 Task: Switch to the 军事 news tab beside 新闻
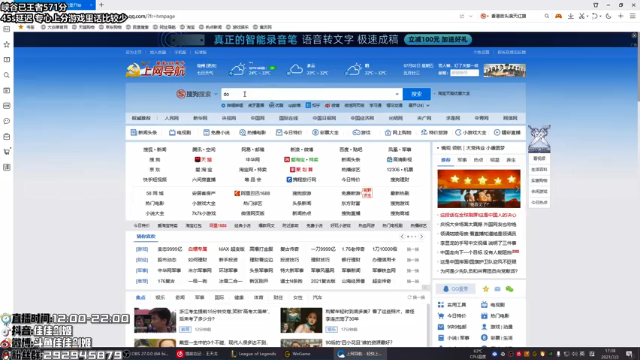click(199, 298)
